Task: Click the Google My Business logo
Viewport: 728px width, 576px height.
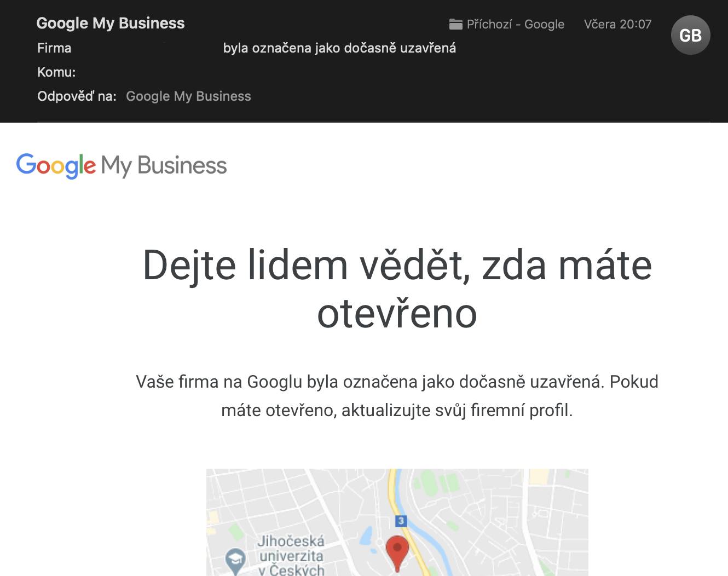Action: (122, 165)
